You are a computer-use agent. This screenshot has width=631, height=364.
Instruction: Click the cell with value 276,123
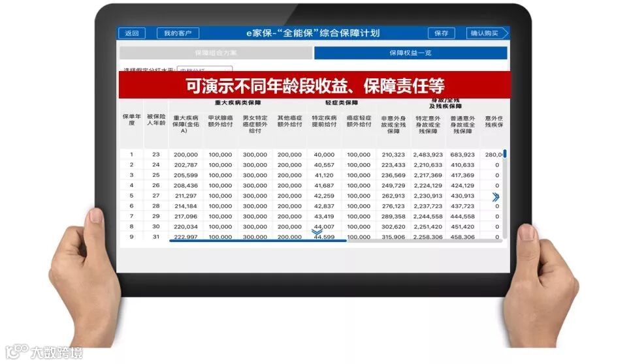(x=393, y=206)
